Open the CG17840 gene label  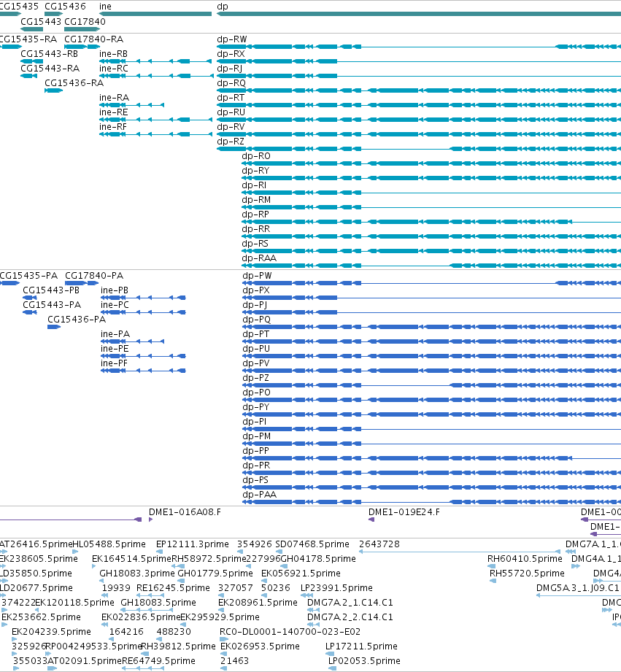[85, 21]
